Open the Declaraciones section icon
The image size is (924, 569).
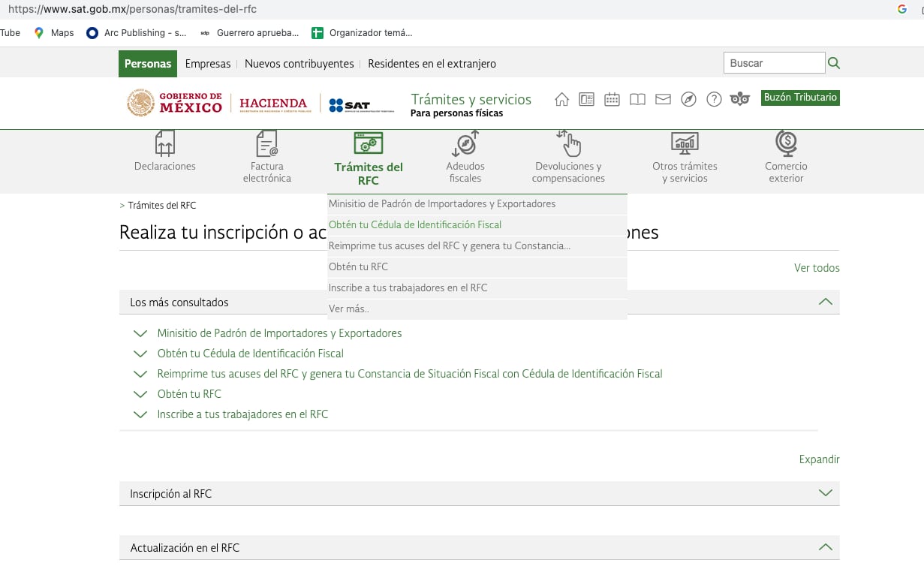point(164,143)
